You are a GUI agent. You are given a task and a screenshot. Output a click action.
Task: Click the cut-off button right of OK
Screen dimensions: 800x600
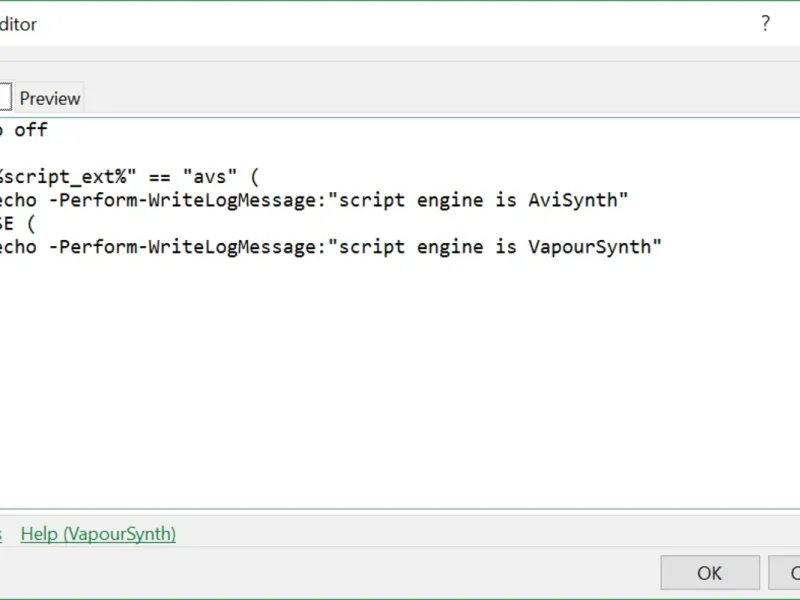click(x=785, y=573)
